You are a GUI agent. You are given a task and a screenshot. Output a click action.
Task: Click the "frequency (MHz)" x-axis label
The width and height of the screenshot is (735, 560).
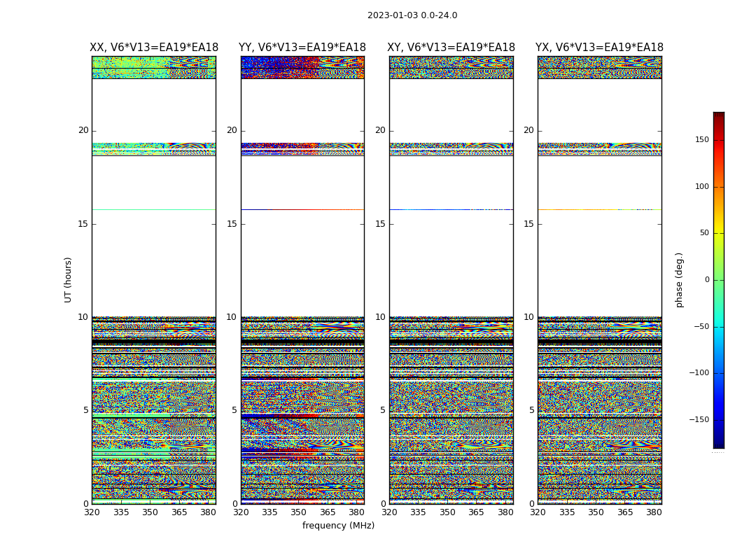[x=338, y=525]
